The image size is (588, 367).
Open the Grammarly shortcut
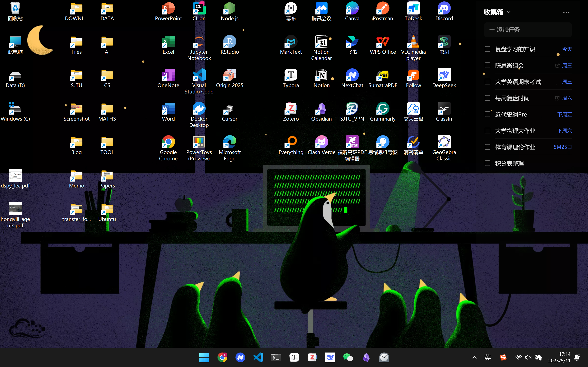click(383, 112)
